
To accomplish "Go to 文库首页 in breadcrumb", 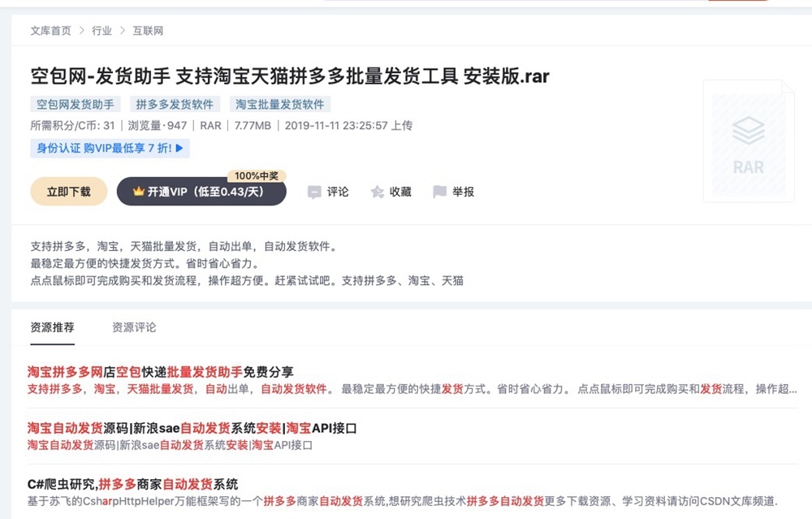I will coord(50,31).
